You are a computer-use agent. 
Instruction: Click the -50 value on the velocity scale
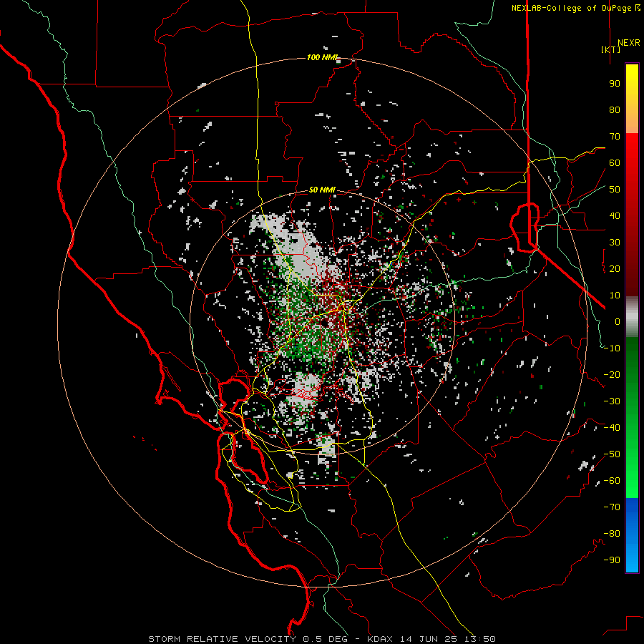[612, 454]
